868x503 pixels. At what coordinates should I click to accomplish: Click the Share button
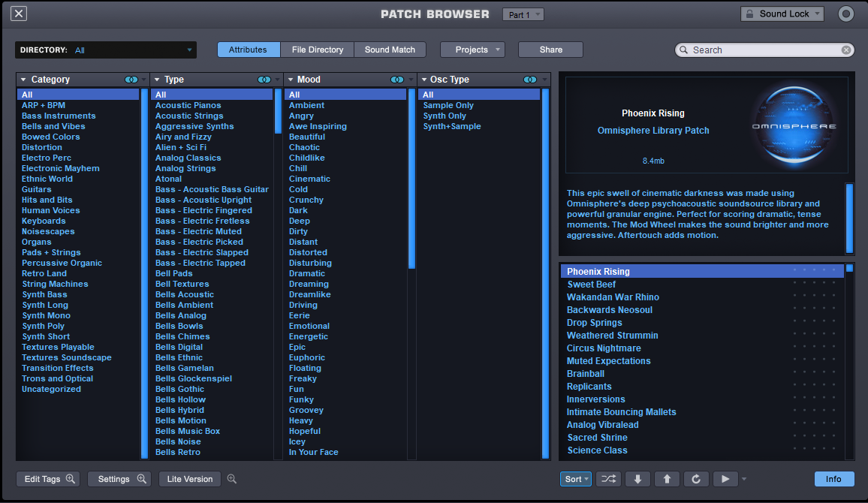[550, 50]
